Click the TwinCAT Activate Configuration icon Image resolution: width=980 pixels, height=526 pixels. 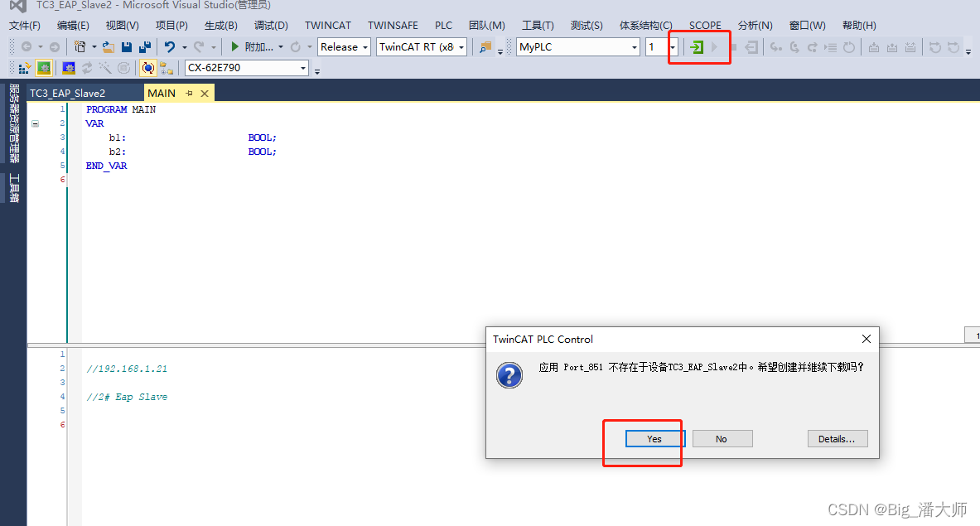click(x=24, y=67)
